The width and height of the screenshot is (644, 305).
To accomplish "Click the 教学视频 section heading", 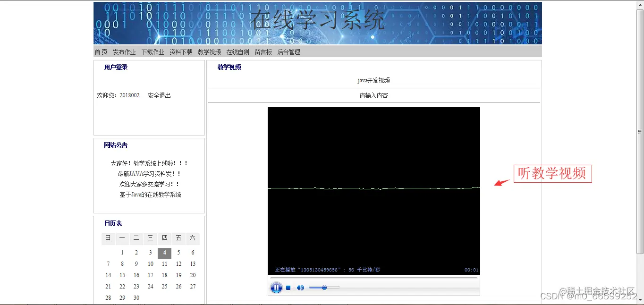I will tap(229, 67).
